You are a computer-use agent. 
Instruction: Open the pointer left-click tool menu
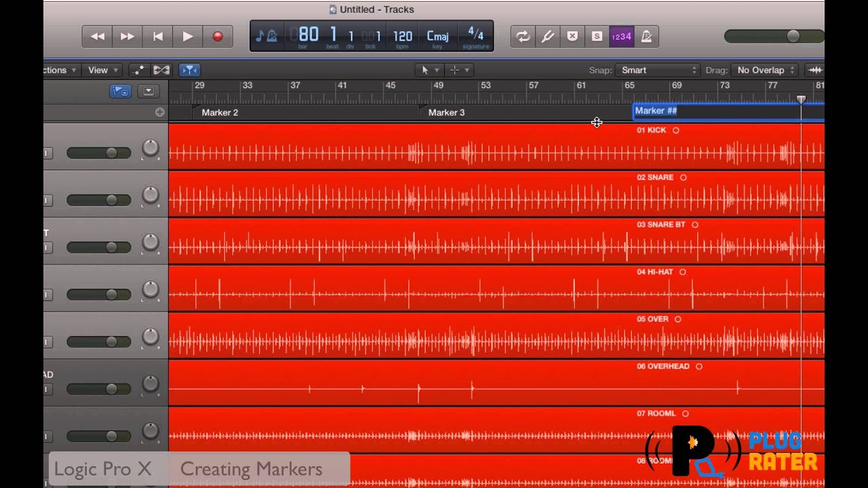(429, 70)
